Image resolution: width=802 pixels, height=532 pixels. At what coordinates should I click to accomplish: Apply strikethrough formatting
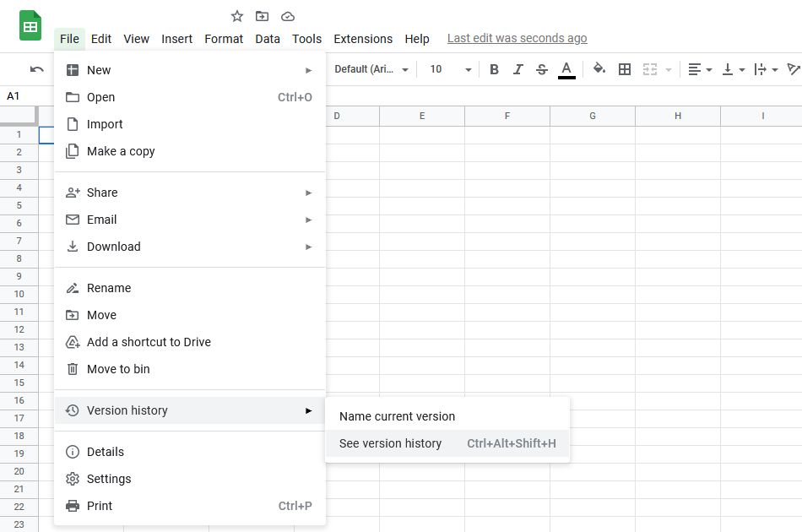[x=541, y=69]
